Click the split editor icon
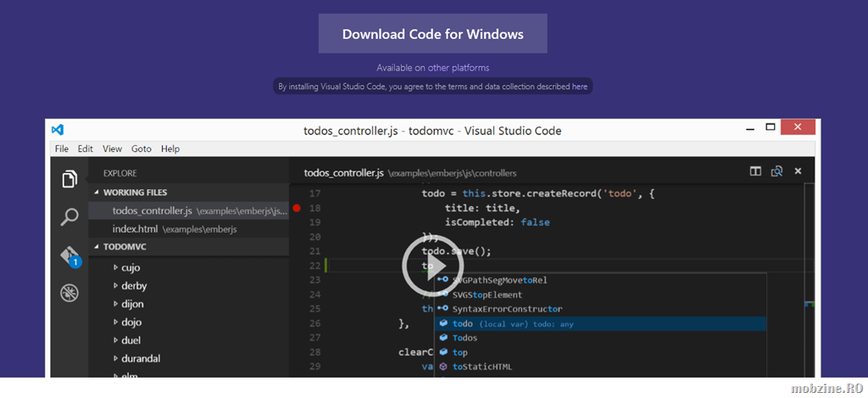Screen dimensions: 868x398 pyautogui.click(x=755, y=171)
